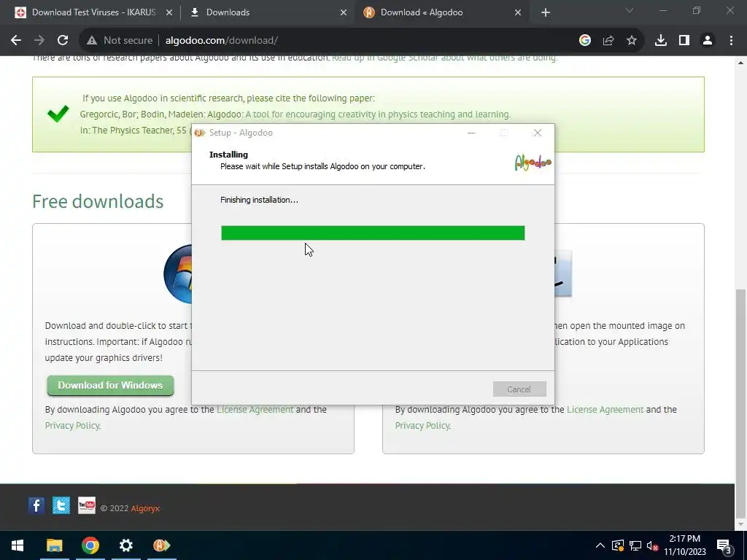Open the Mac section License Agreement link

point(605,410)
